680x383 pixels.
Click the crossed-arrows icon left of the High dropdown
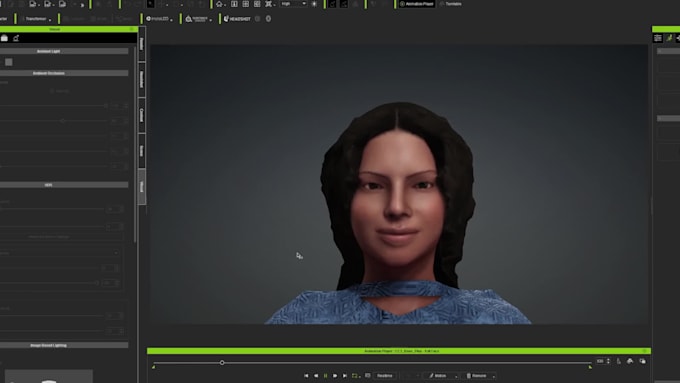click(x=269, y=4)
